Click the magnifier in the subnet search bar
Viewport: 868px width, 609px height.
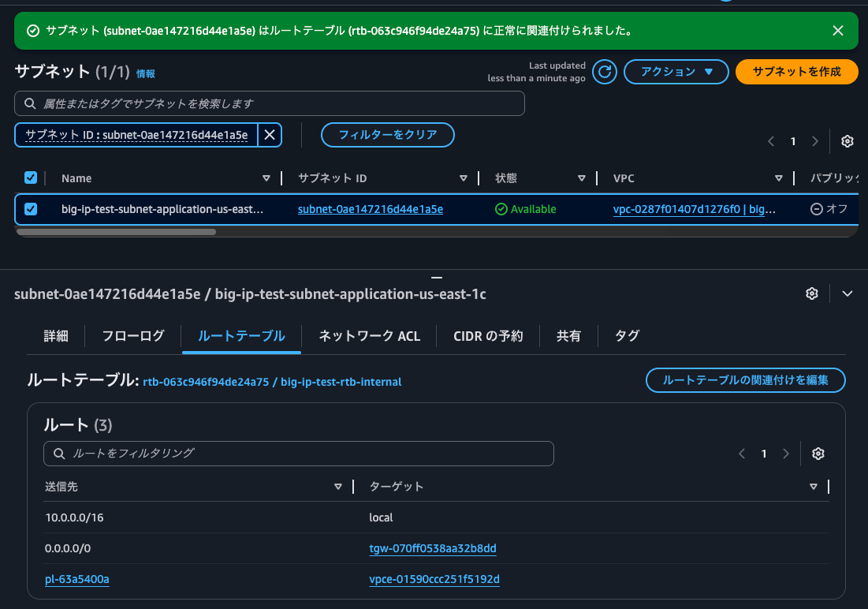click(x=30, y=103)
